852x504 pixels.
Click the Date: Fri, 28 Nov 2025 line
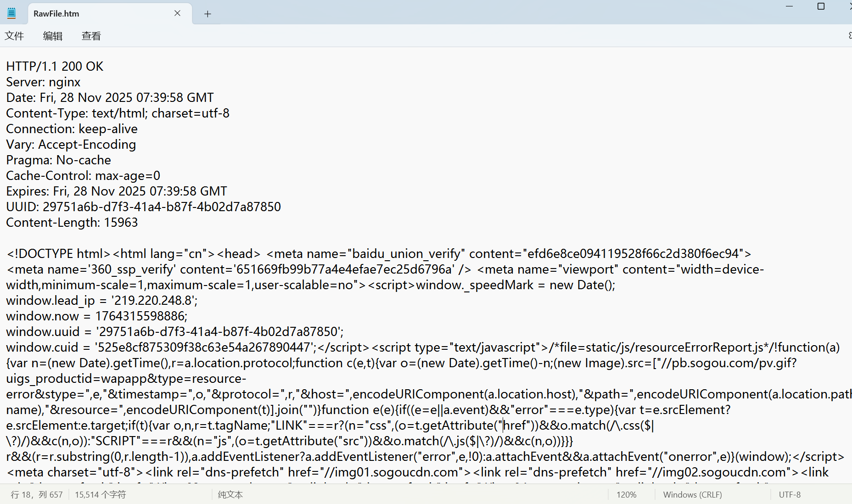(110, 98)
